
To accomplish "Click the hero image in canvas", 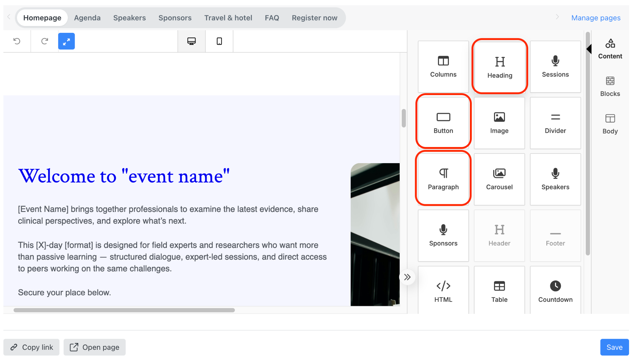I will click(375, 234).
